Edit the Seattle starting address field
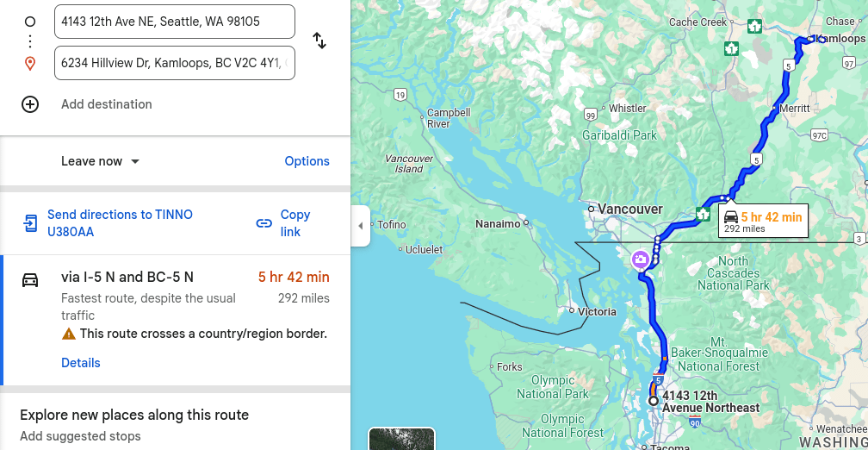Screen dimensions: 868x450 pos(174,22)
